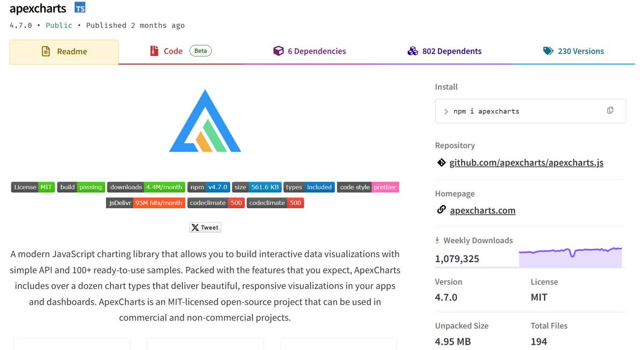Image resolution: width=644 pixels, height=350 pixels.
Task: Open the 230 Versions tab
Action: pos(573,51)
